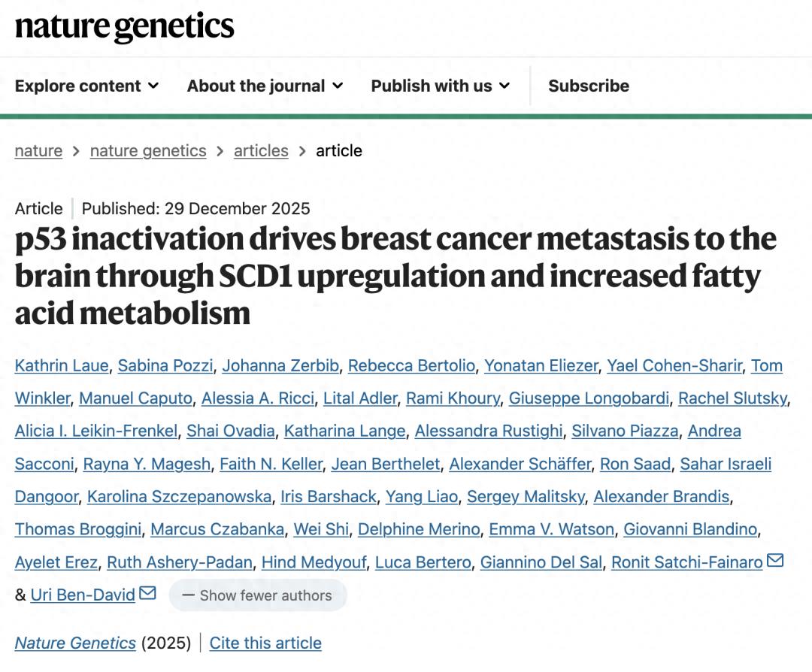
Task: Open author Giannino Del Sal
Action: point(541,562)
